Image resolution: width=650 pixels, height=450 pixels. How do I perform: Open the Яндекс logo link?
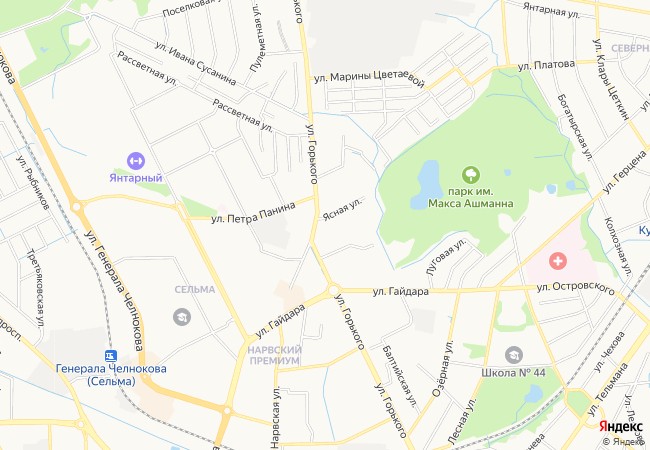[x=620, y=426]
